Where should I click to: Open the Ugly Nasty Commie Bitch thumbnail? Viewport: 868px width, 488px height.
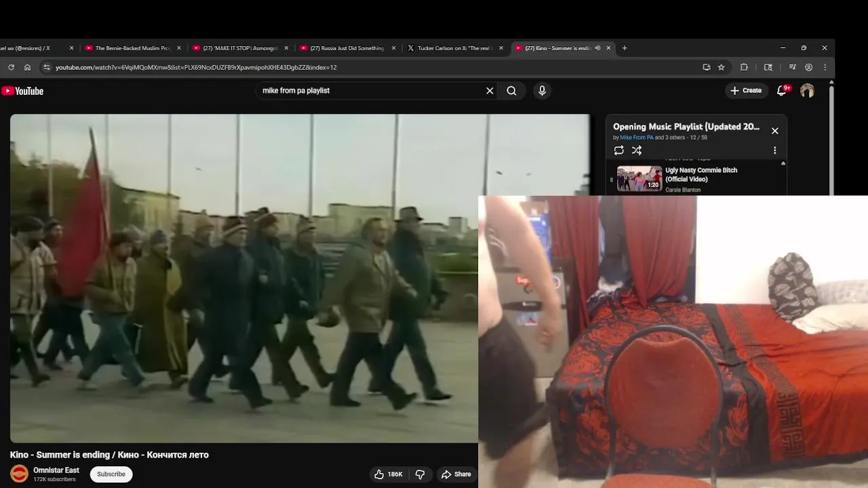click(639, 179)
